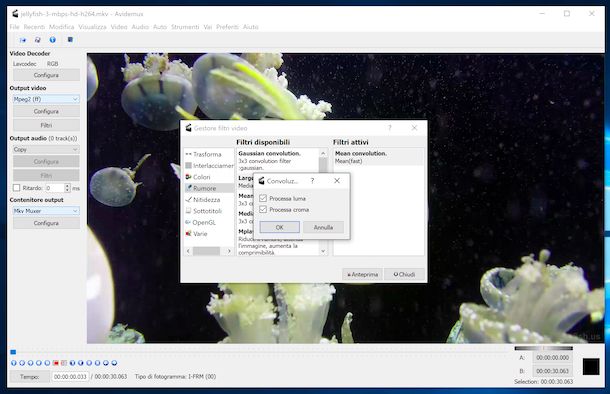This screenshot has height=394, width=610.
Task: Click the Ritardo delay value field
Action: pos(55,188)
